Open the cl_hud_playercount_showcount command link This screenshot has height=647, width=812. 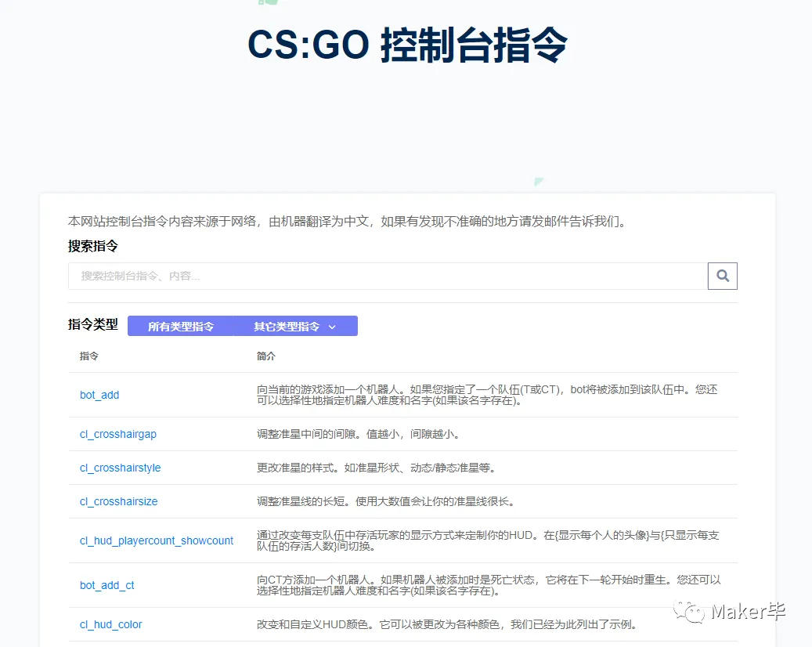coord(157,540)
